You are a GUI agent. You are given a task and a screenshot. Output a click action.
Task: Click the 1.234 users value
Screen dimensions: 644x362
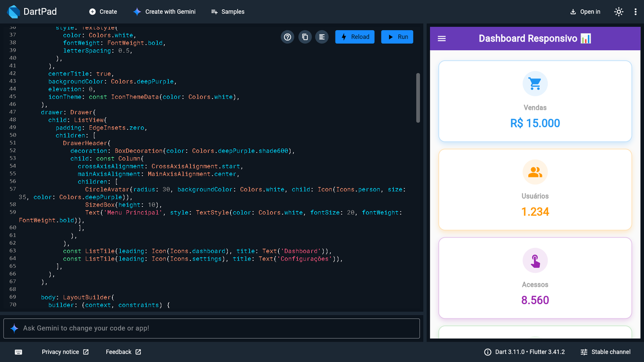pyautogui.click(x=535, y=212)
